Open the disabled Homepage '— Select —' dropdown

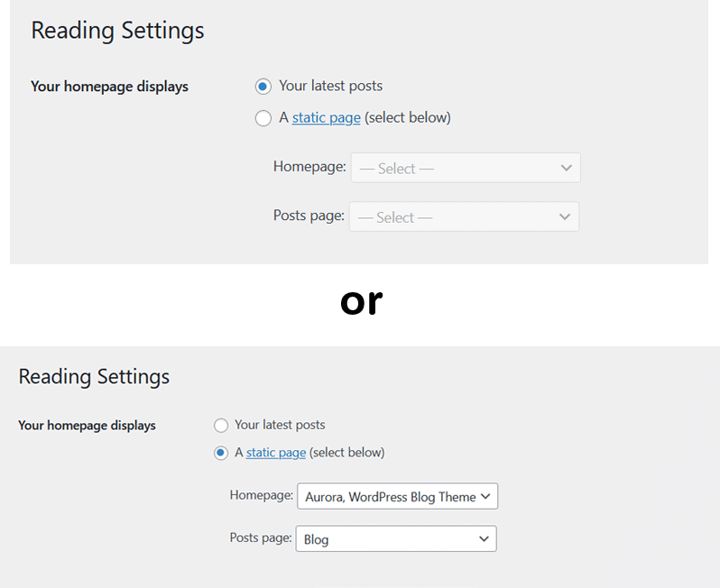click(466, 168)
